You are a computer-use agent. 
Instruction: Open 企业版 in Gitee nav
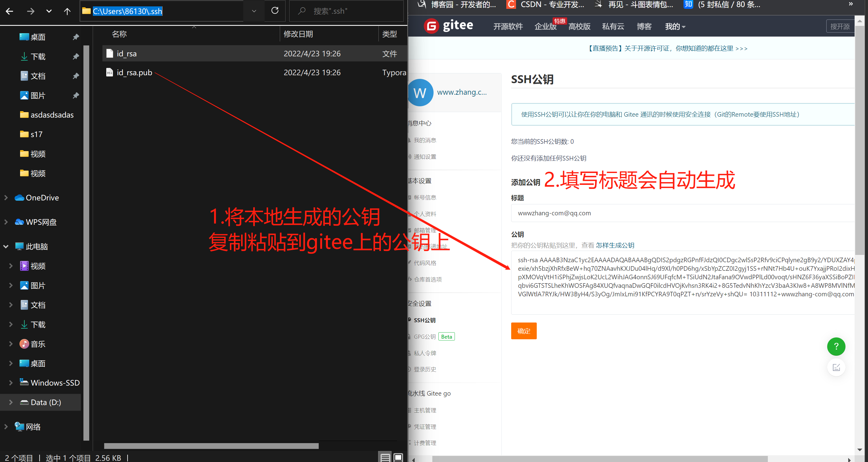click(x=545, y=26)
